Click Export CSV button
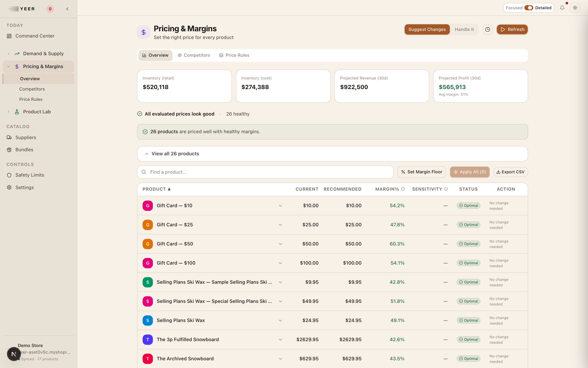Screen dimensions: 588x368 click(511, 172)
